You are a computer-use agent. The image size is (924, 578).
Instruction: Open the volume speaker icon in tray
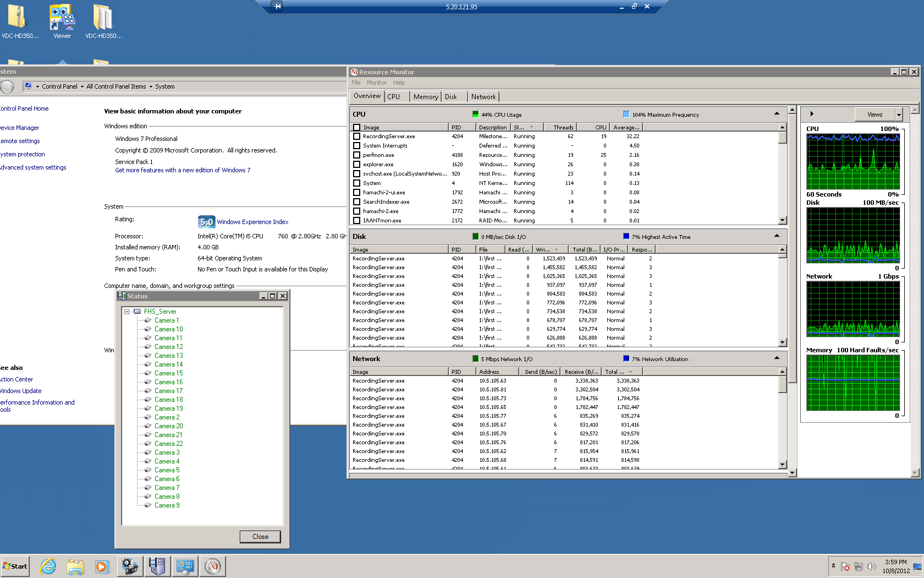[x=872, y=566]
